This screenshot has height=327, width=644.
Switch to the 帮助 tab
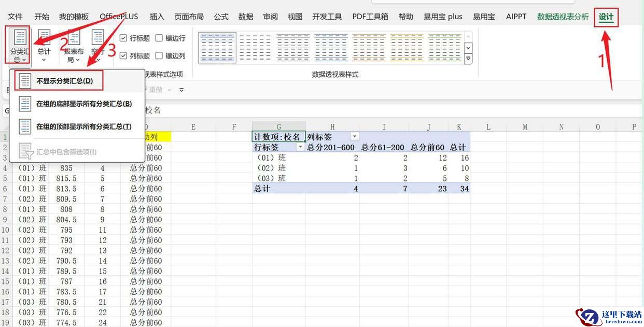(x=406, y=17)
